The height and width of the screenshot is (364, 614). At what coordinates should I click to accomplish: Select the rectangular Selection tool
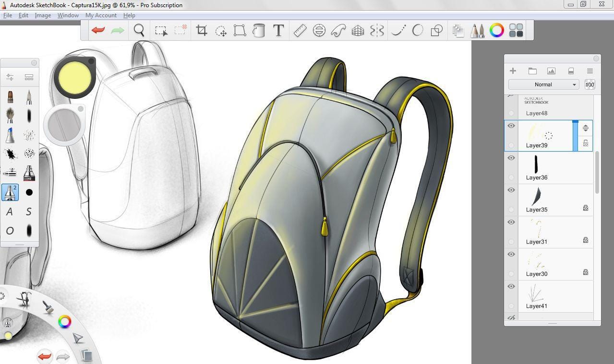161,31
